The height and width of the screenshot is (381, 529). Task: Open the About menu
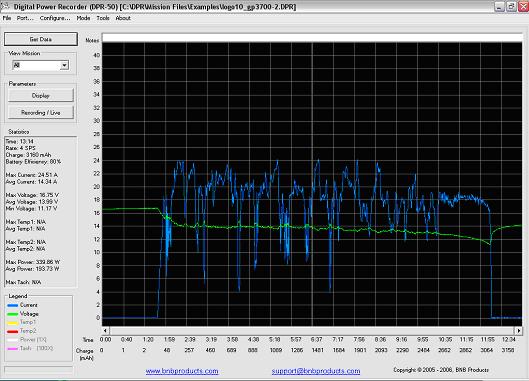coord(123,18)
